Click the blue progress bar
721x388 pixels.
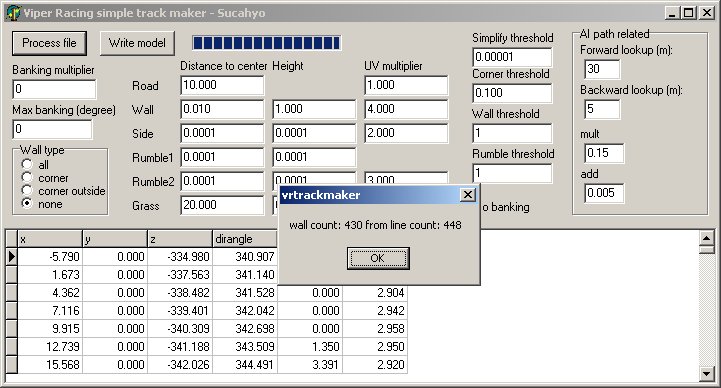coord(267,43)
